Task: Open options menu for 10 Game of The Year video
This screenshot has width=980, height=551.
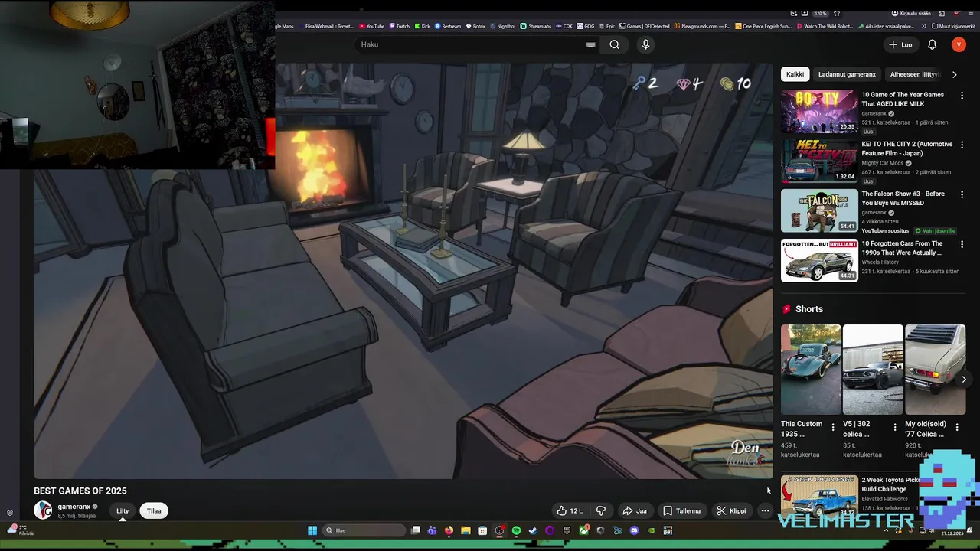Action: (962, 95)
